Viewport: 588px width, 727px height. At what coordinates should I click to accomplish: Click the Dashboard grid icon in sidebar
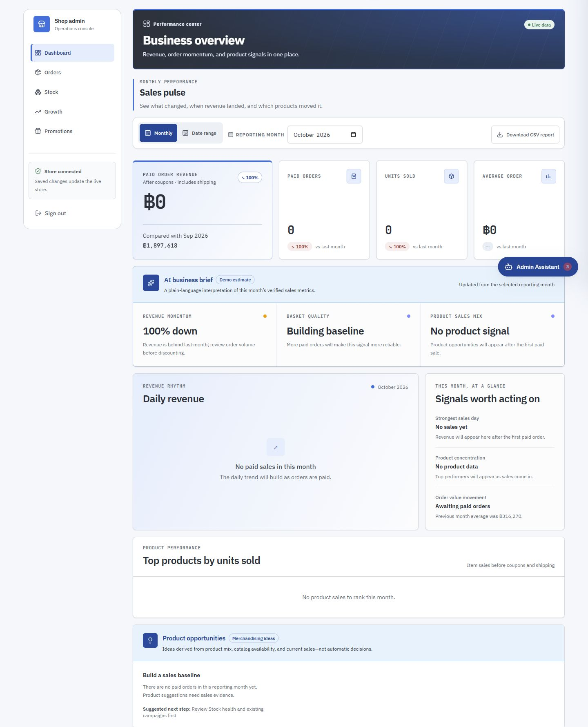click(38, 53)
